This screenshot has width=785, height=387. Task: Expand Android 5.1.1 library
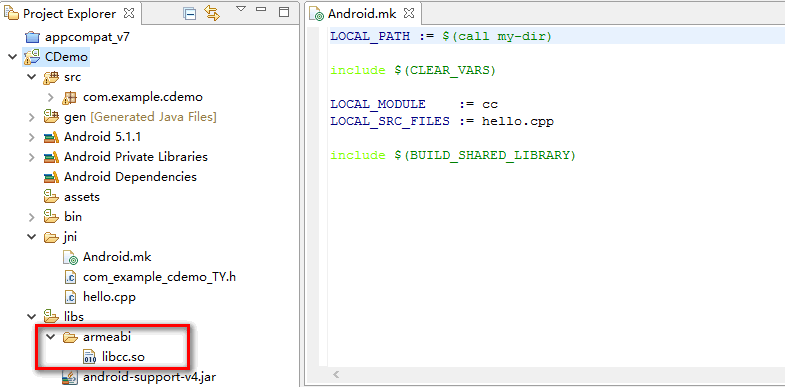(x=32, y=137)
